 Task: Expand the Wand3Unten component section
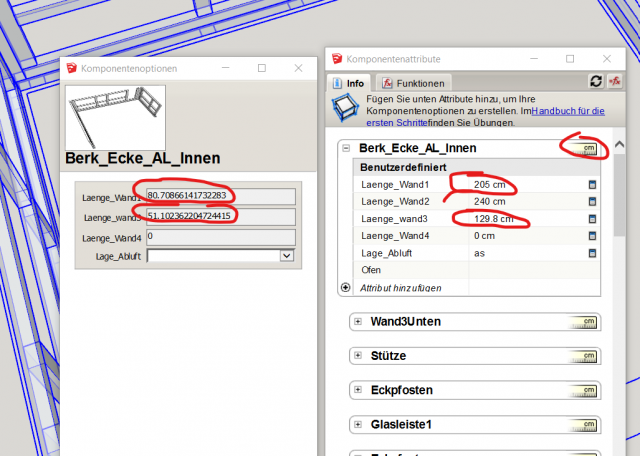click(358, 322)
